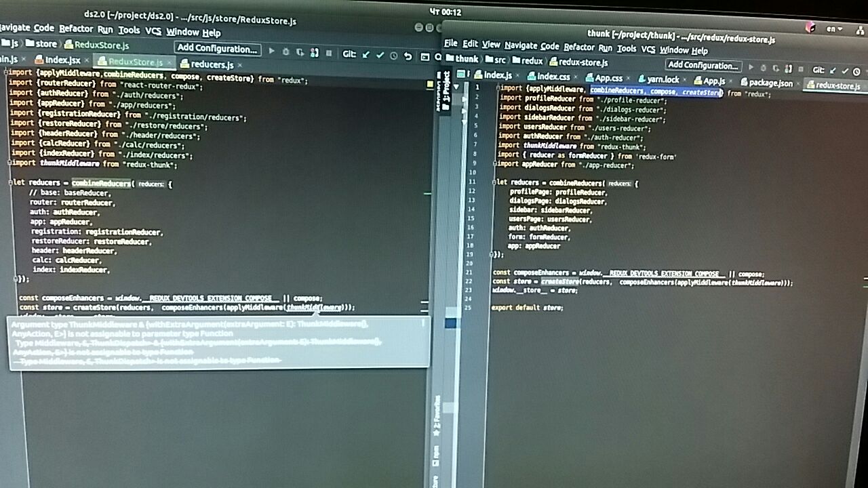Update project from Git in thunk window
This screenshot has width=868, height=488.
[x=832, y=70]
